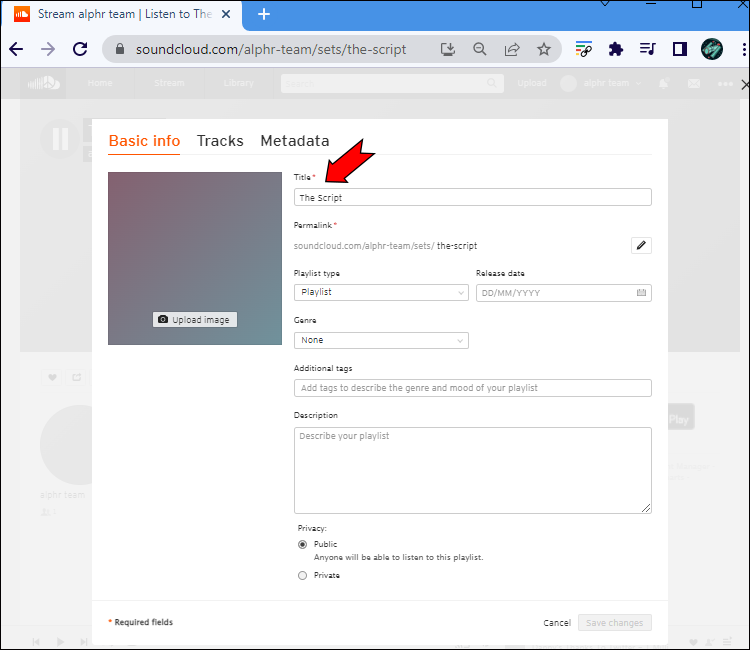This screenshot has height=650, width=750.
Task: Click the SoundCloud search box
Action: point(392,83)
